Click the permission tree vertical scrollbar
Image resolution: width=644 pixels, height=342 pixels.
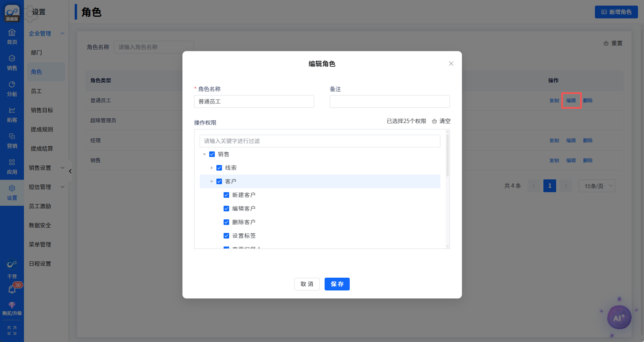point(447,156)
